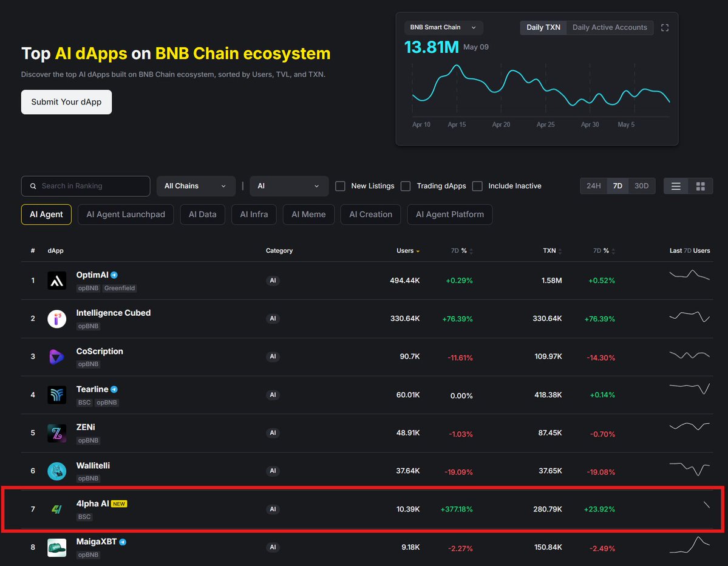
Task: Open the All Chains dropdown
Action: click(x=196, y=186)
